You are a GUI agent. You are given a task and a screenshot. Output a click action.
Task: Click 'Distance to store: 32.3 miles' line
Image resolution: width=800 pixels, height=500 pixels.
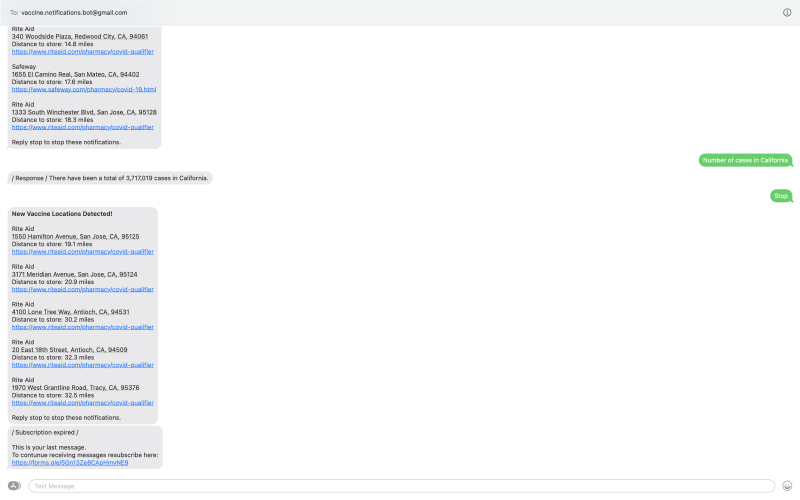(x=53, y=358)
